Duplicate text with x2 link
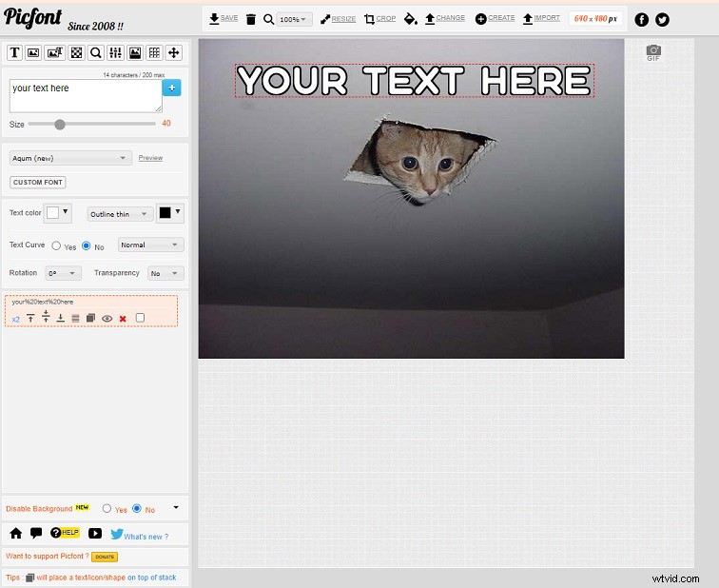 pos(15,320)
